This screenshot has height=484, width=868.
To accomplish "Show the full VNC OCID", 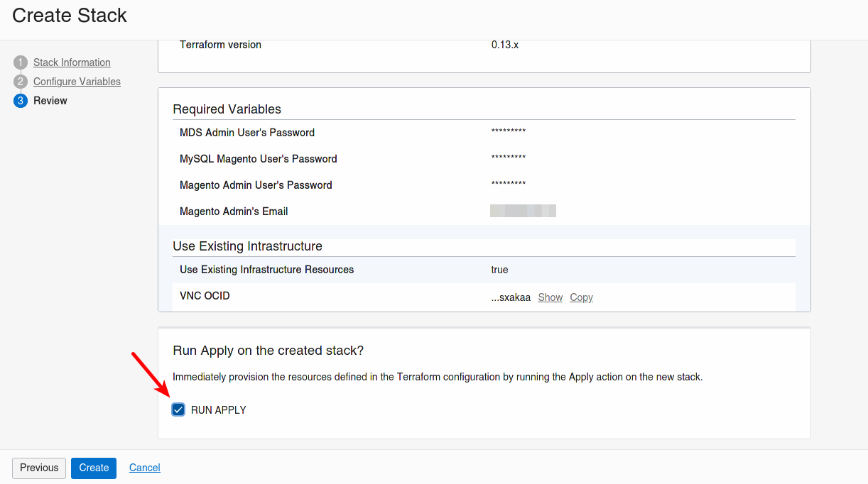I will pyautogui.click(x=550, y=297).
